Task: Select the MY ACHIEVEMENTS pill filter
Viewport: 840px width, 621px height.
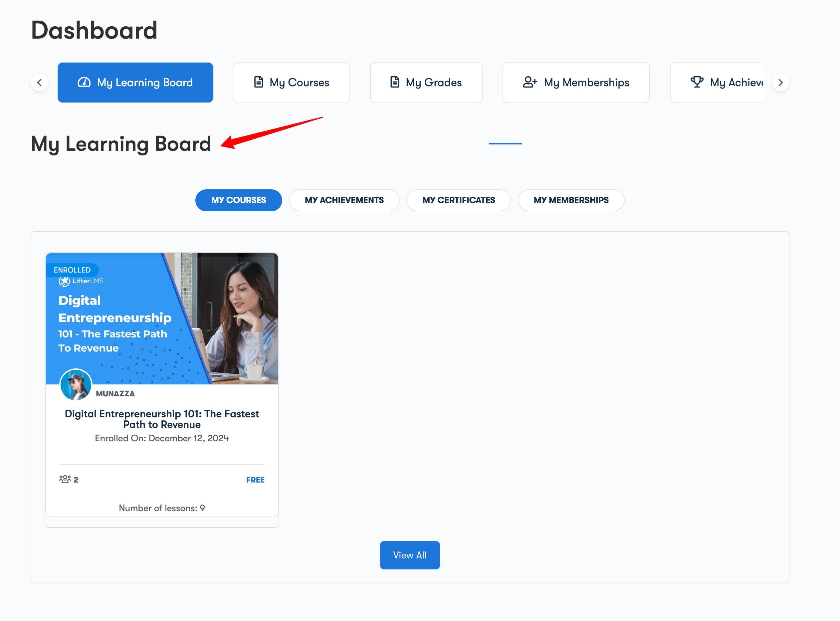Action: (x=344, y=200)
